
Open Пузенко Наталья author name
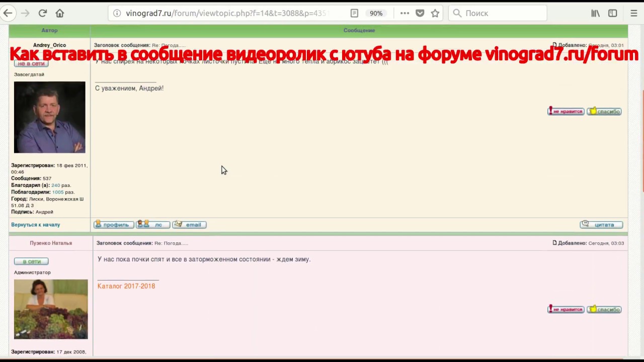pos(51,243)
